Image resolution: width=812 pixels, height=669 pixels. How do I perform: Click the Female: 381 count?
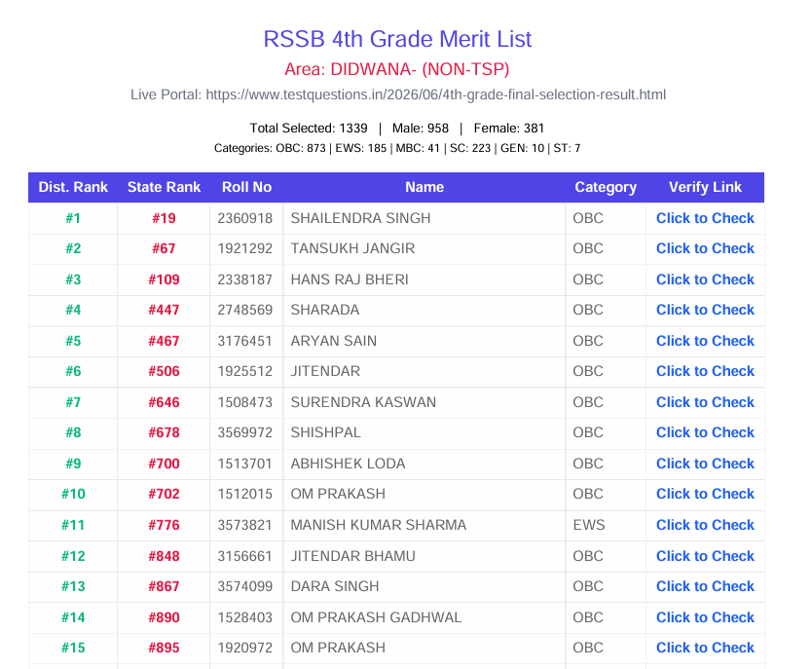(509, 128)
